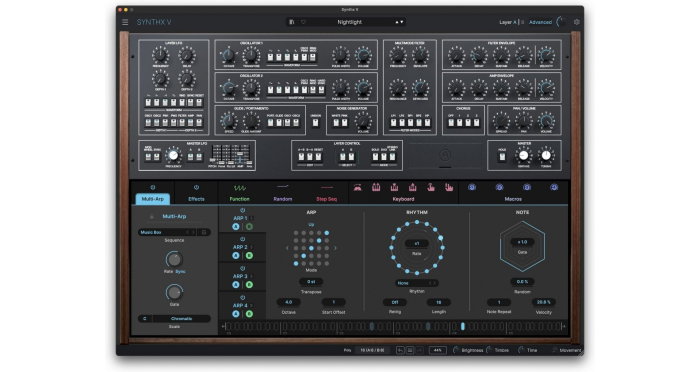This screenshot has height=372, width=700.
Task: Toggle Oscillator 1 Ring Mod switch
Action: pyautogui.click(x=313, y=57)
